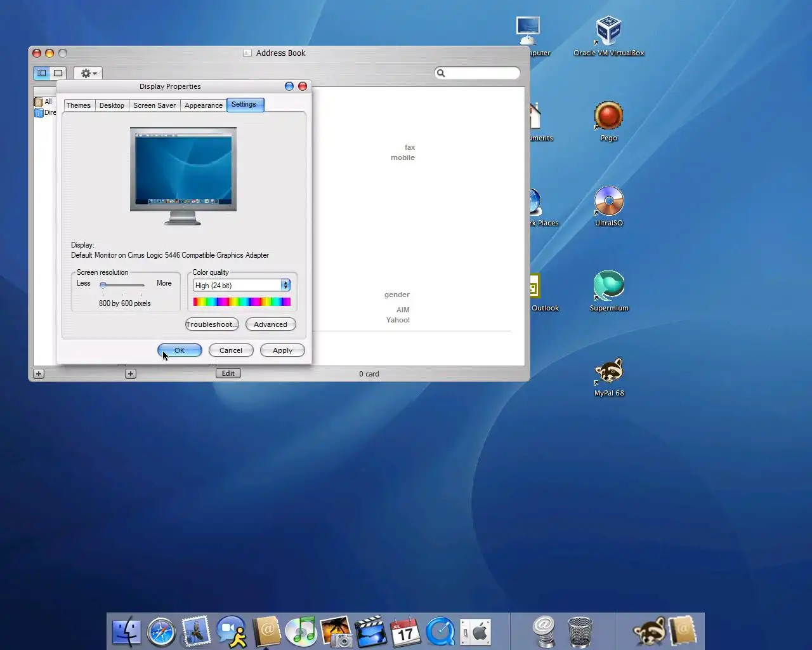Open iPhoto icon in dock
The image size is (812, 650).
pyautogui.click(x=336, y=632)
